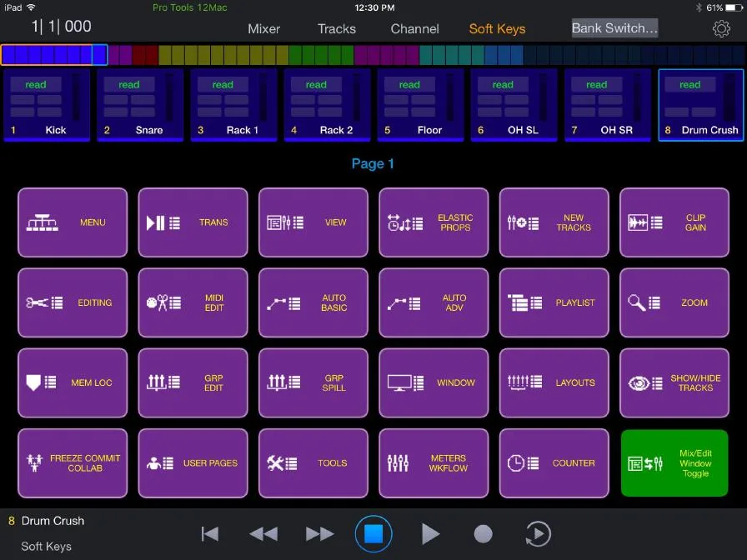The width and height of the screenshot is (747, 560).
Task: Toggle read automation on Rack 2 track
Action: [316, 85]
